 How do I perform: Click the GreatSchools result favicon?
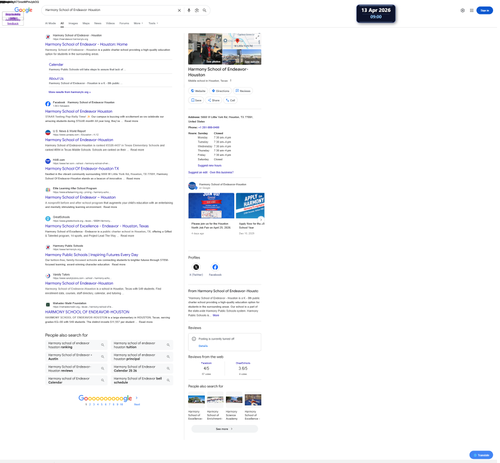[48, 219]
